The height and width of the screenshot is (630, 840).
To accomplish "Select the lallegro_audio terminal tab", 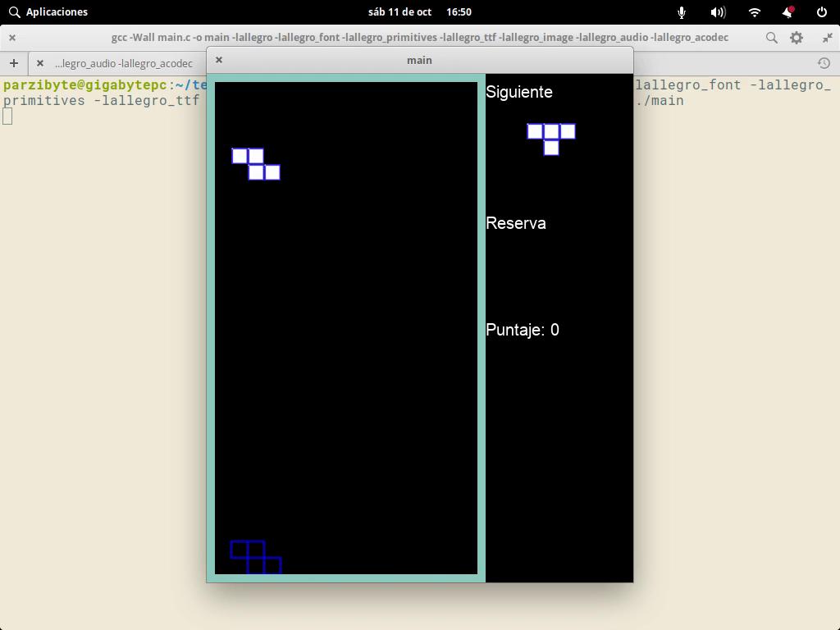I will pos(123,63).
